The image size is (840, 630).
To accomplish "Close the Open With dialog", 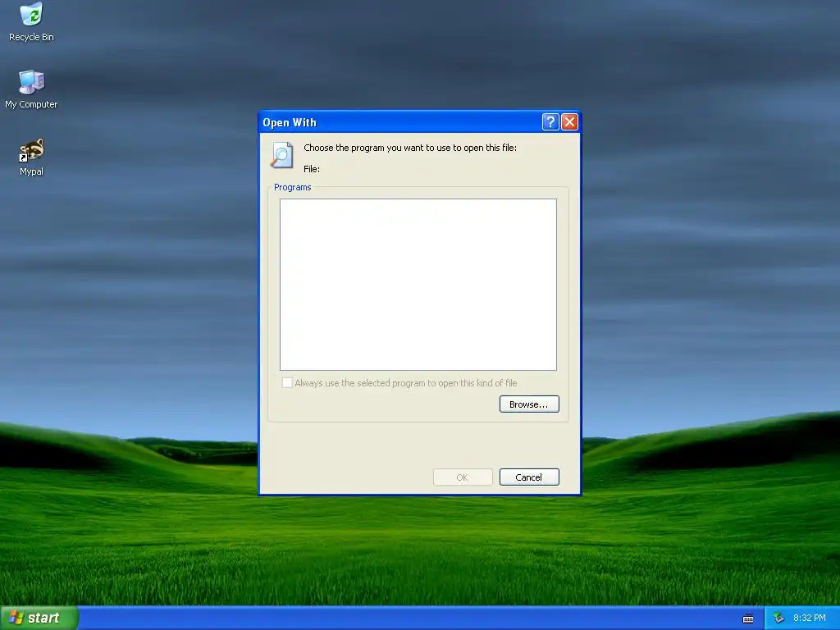I will [x=569, y=122].
